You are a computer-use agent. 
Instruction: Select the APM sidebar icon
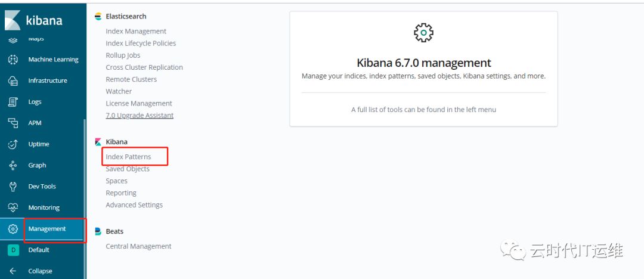tap(13, 123)
